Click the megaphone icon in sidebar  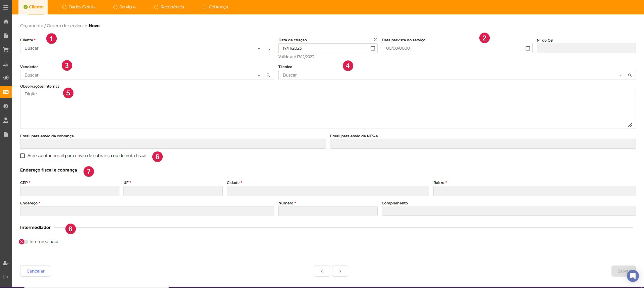point(6,78)
